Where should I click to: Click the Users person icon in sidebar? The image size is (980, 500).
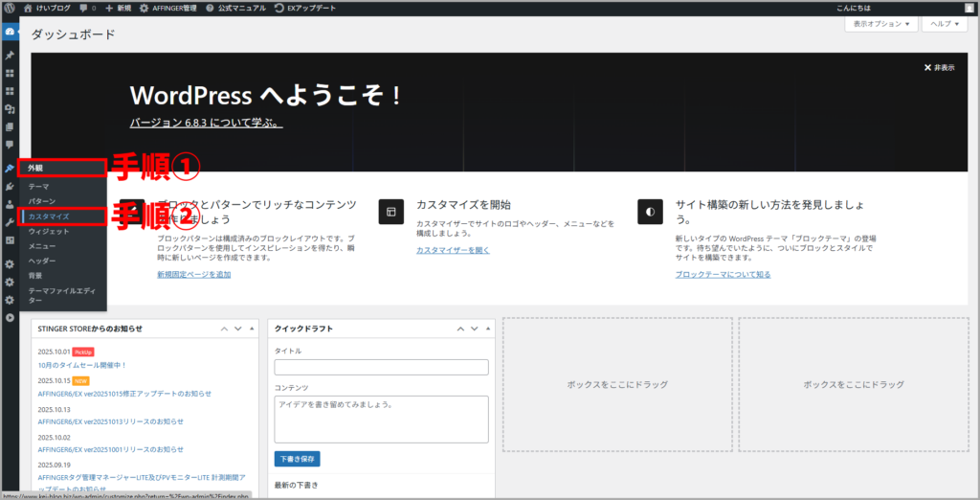(10, 204)
